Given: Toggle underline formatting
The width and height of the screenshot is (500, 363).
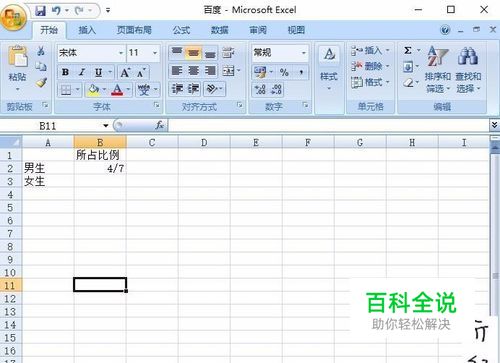Looking at the screenshot, I should pos(98,72).
